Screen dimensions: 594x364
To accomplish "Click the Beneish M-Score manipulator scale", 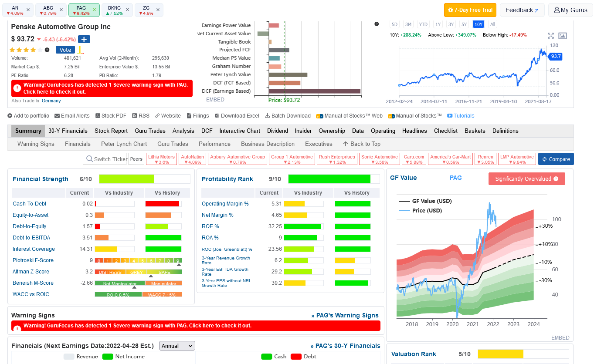I will pyautogui.click(x=138, y=283).
